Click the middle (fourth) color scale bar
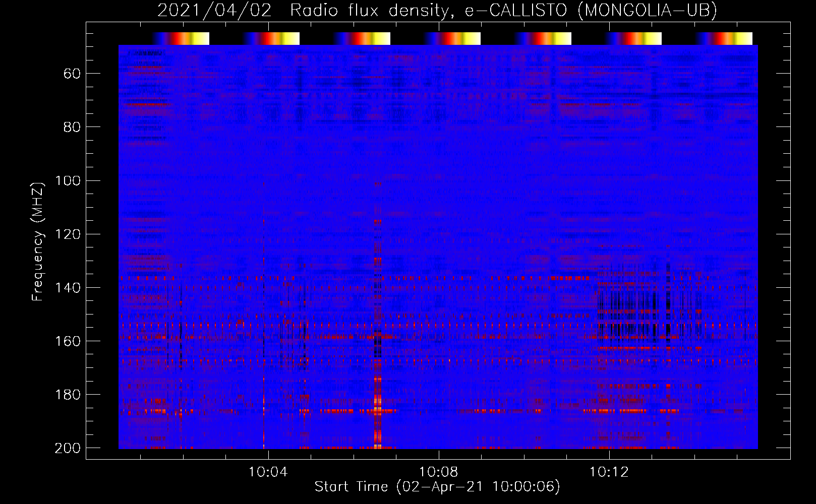The image size is (816, 504). point(452,39)
